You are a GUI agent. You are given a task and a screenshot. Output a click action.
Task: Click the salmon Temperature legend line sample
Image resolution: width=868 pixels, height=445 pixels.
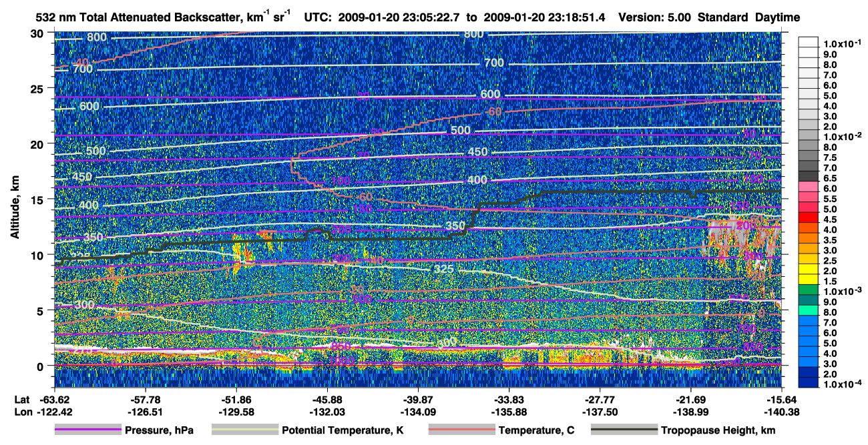(x=461, y=430)
